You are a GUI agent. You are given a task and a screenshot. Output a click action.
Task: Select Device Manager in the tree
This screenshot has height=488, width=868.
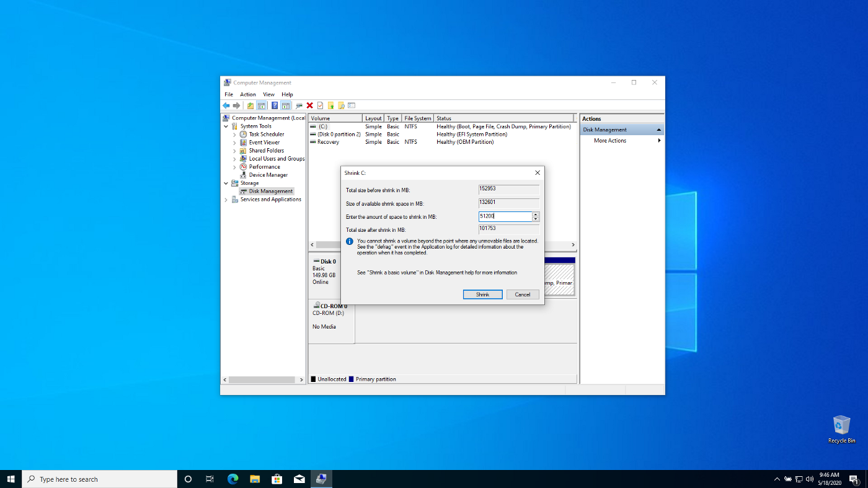coord(268,175)
